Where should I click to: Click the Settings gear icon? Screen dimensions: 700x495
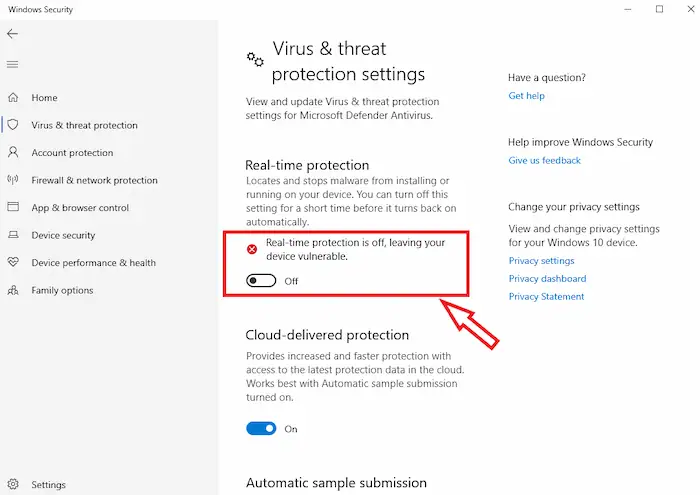[12, 485]
